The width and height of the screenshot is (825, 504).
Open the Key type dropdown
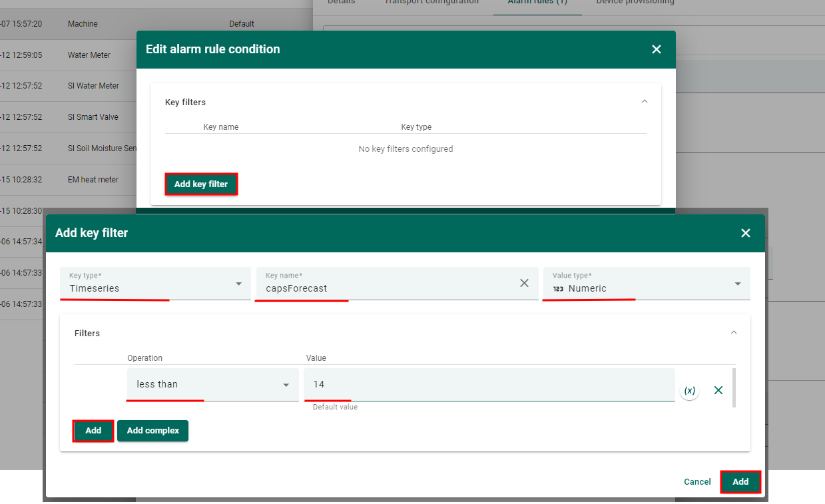pos(154,284)
